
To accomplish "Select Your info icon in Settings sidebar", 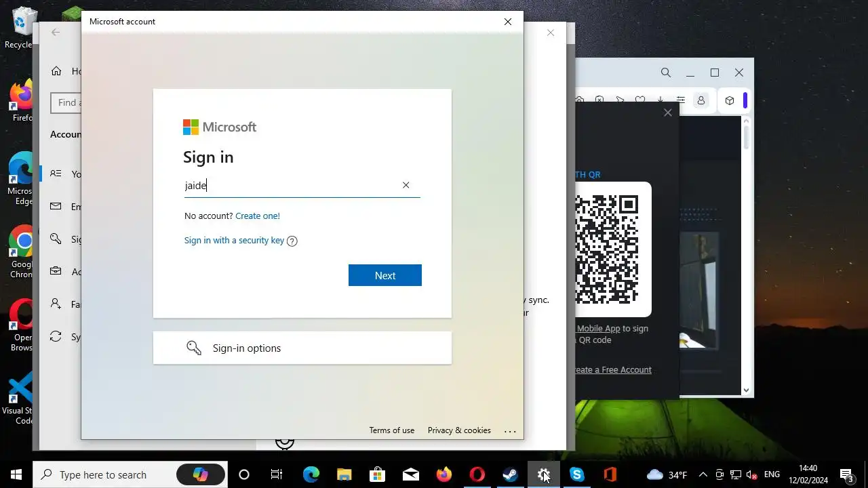I will click(56, 174).
